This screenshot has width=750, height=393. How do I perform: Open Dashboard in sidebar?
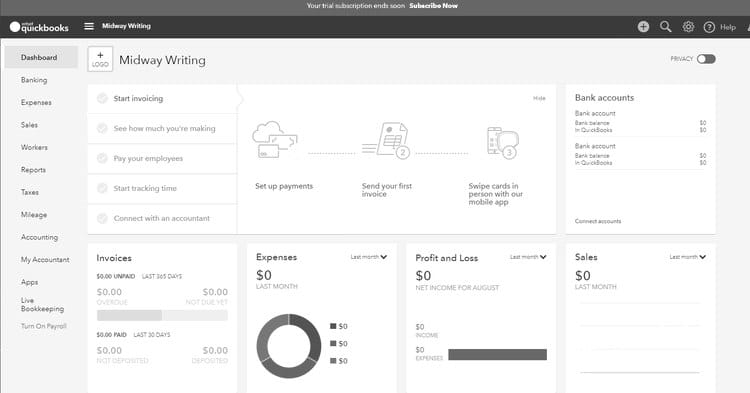coord(41,57)
